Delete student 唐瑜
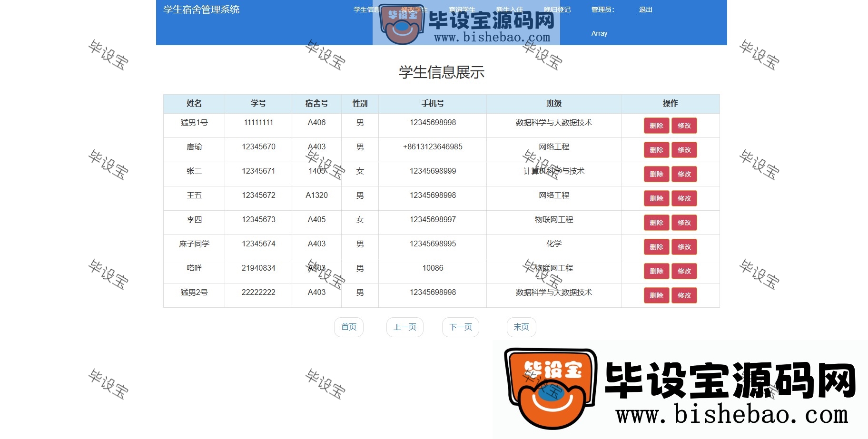The image size is (868, 439). tap(656, 150)
